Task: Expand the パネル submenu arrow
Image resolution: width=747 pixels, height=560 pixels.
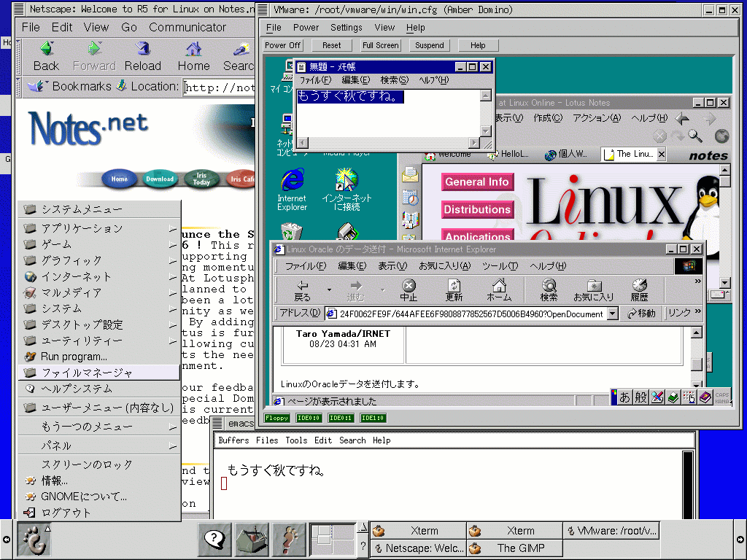Action: point(172,446)
